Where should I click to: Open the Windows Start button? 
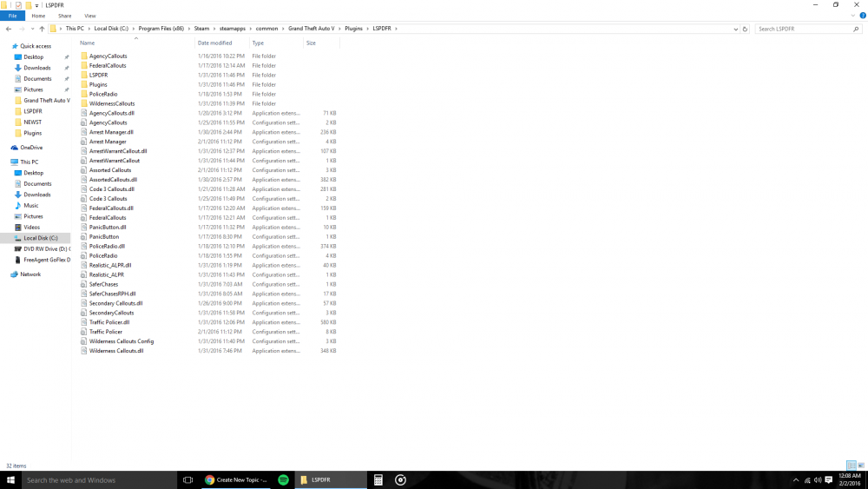10,480
